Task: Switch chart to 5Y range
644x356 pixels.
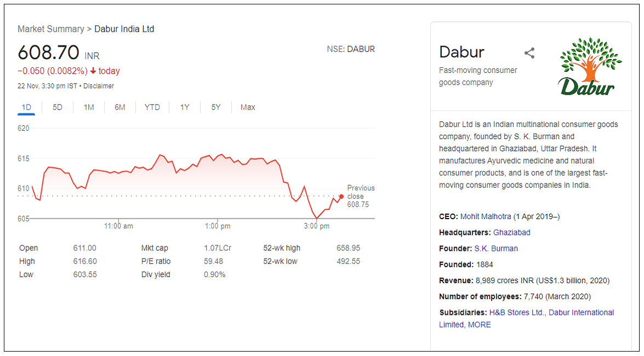Action: tap(216, 107)
